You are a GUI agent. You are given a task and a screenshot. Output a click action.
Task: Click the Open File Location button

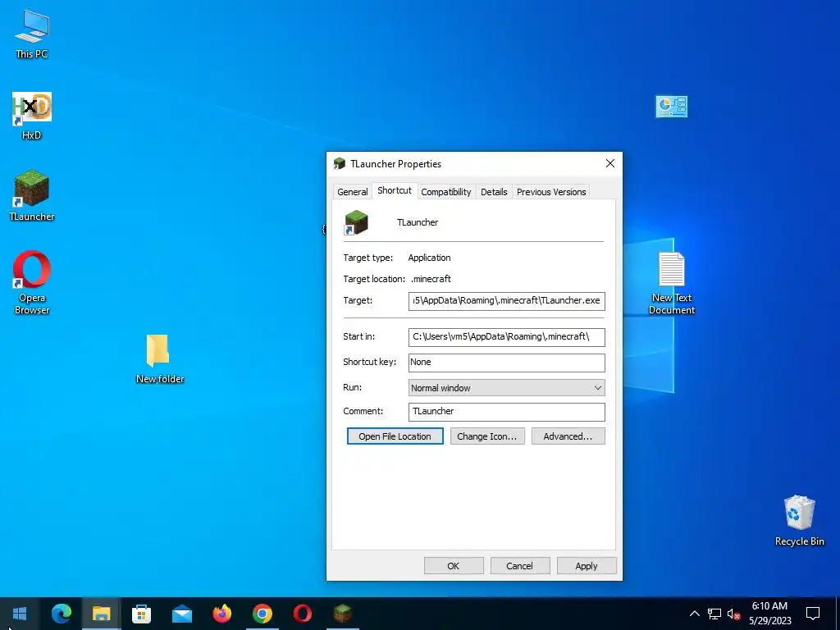(x=395, y=436)
